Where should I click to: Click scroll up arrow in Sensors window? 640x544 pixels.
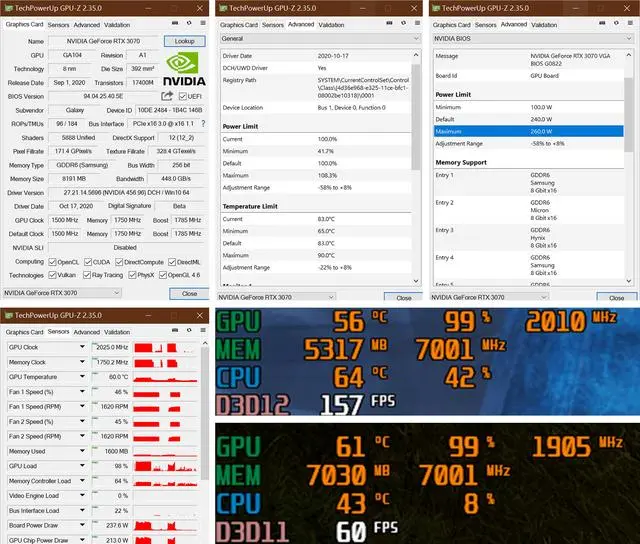pos(205,343)
